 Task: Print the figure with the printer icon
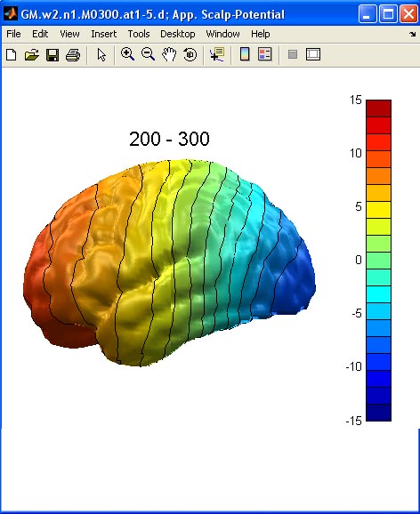(73, 54)
